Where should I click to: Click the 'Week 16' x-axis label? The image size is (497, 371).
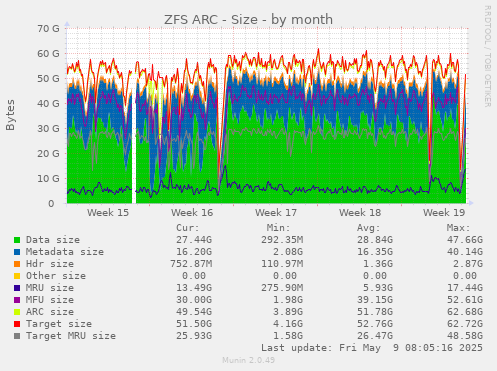(x=192, y=213)
